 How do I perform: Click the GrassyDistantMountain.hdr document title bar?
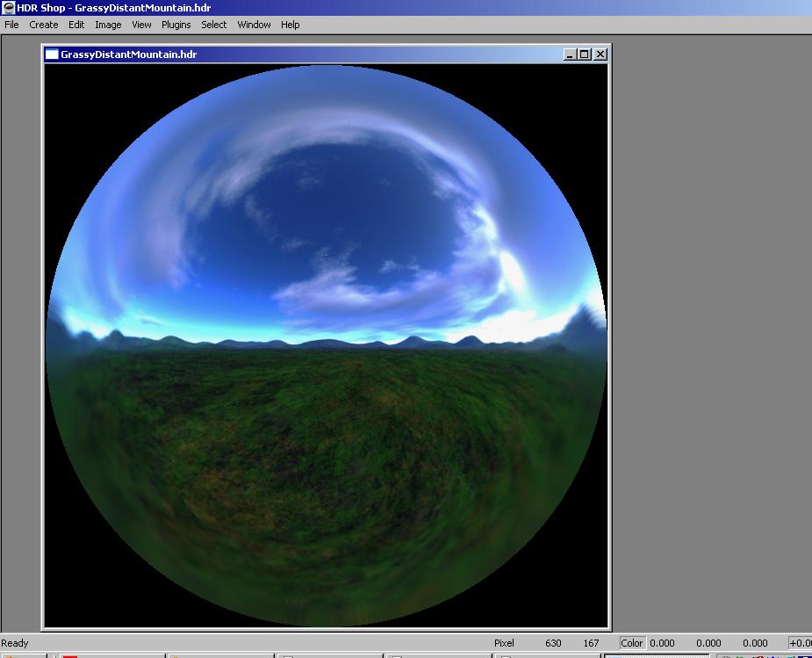coord(307,54)
